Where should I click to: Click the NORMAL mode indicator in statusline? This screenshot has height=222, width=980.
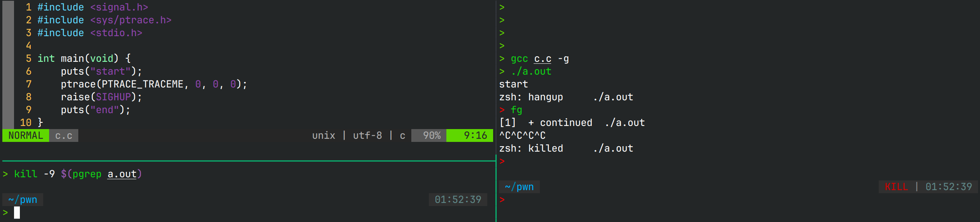point(26,136)
